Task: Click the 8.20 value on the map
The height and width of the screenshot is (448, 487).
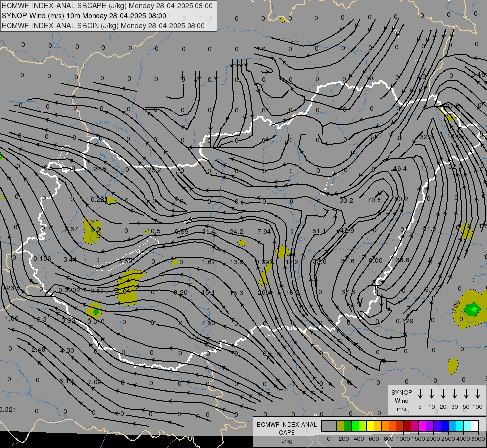Action: click(181, 293)
